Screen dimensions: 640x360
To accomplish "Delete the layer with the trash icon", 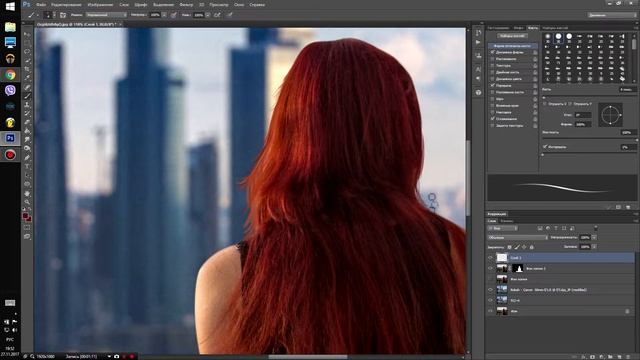I will pos(628,357).
